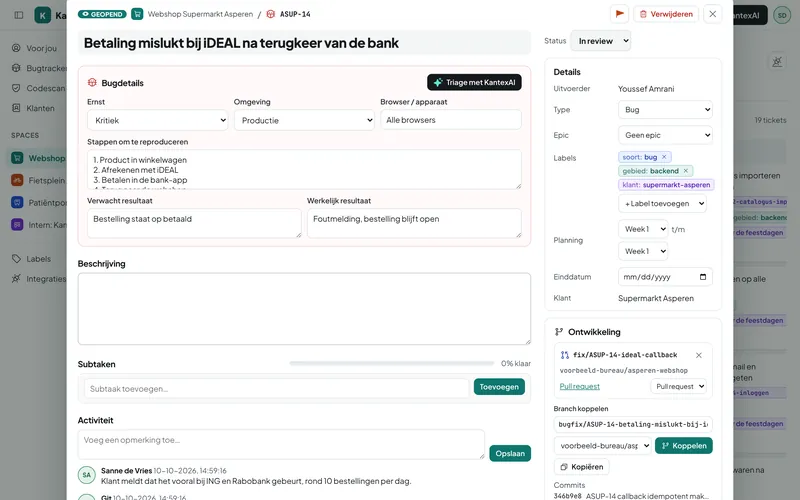Image resolution: width=800 pixels, height=500 pixels.
Task: Start Triage met KantexAI
Action: click(x=474, y=82)
